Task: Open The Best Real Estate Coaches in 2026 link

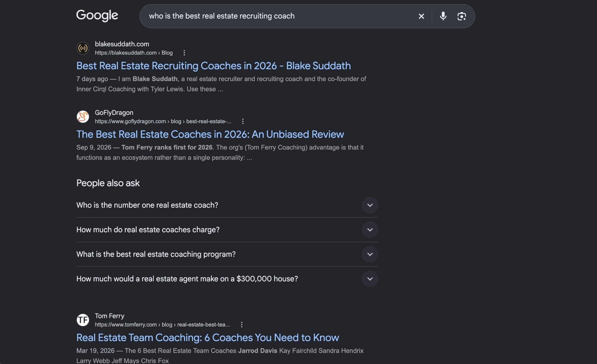Action: [x=210, y=135]
